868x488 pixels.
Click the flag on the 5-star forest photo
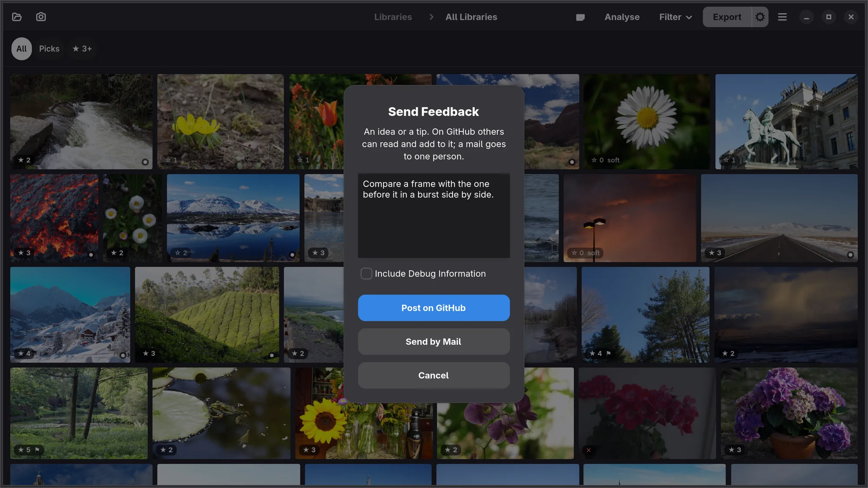[x=37, y=450]
